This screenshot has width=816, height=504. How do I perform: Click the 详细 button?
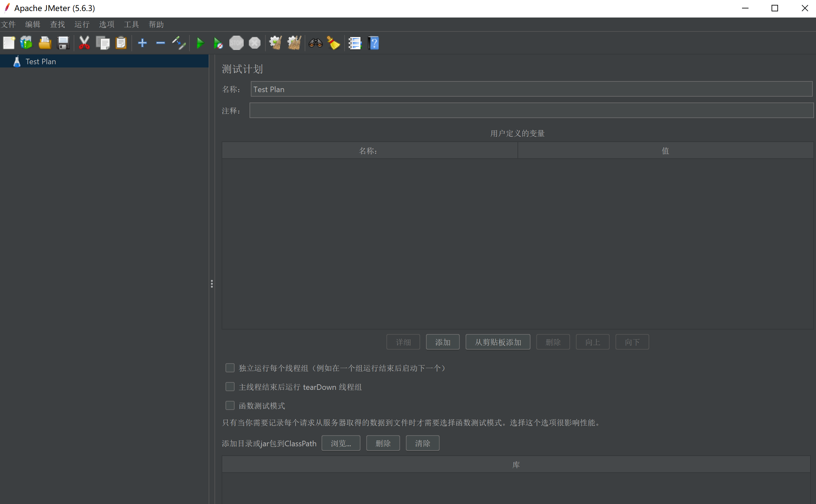pyautogui.click(x=403, y=342)
